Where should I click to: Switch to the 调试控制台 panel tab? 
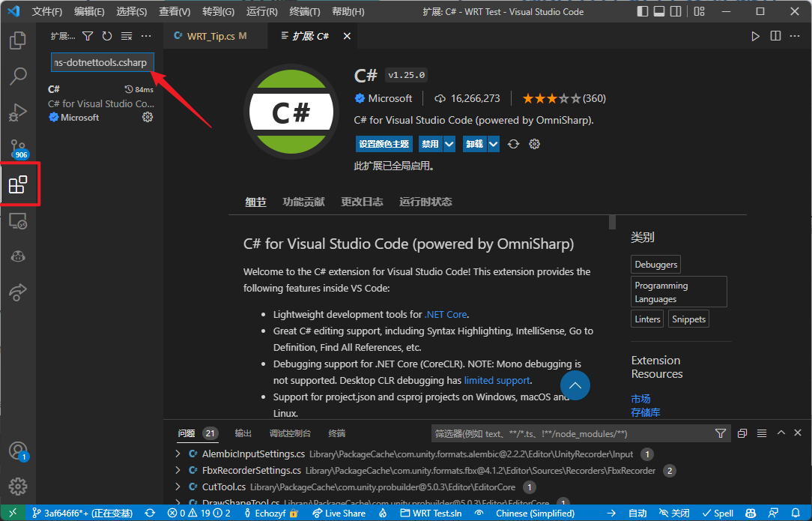coord(290,433)
